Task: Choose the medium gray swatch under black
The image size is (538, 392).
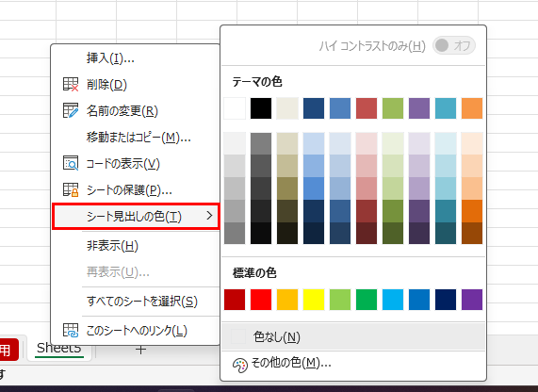Action: (x=261, y=143)
